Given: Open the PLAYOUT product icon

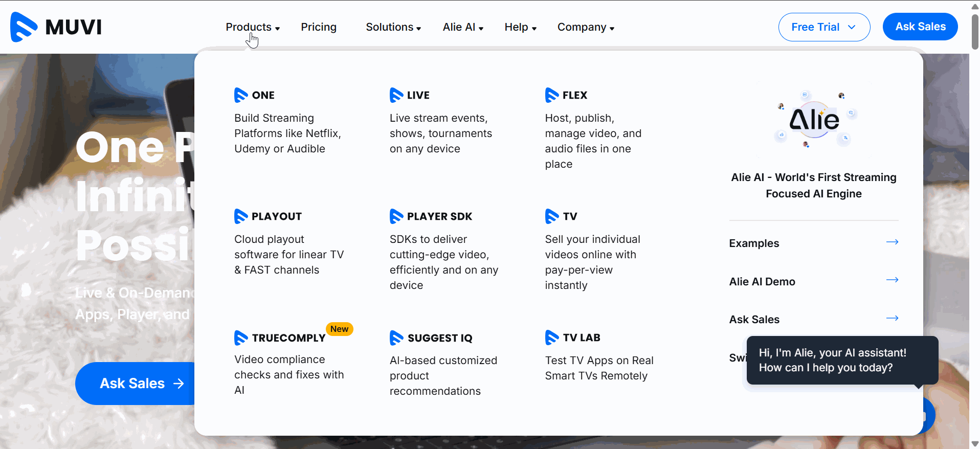Looking at the screenshot, I should click(241, 216).
